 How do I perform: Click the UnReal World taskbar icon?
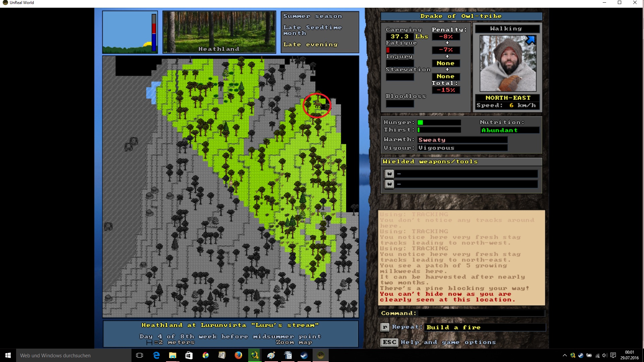[x=321, y=355]
